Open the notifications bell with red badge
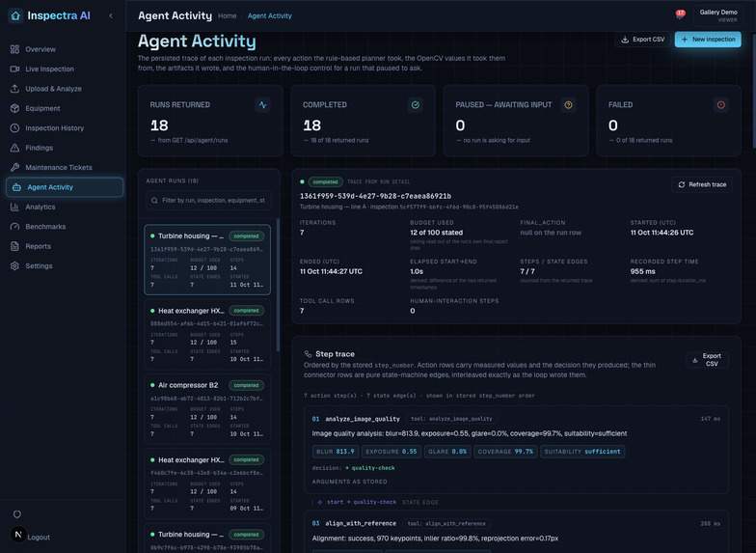This screenshot has width=756, height=553. (681, 15)
